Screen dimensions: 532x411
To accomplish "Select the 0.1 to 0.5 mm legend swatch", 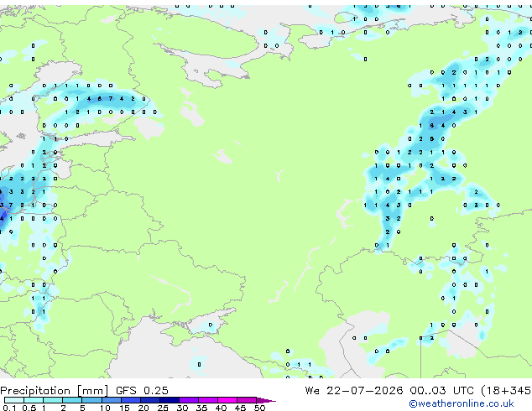I will (x=14, y=400).
